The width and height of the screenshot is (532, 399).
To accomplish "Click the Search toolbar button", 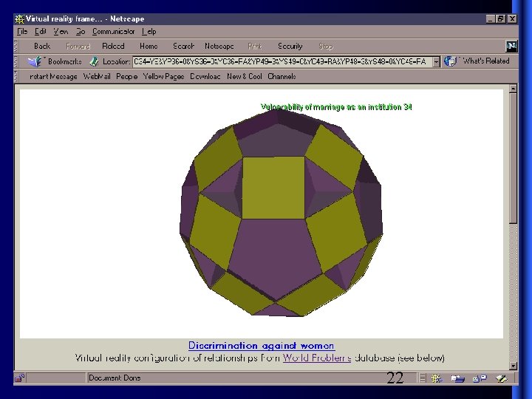I will pos(183,46).
